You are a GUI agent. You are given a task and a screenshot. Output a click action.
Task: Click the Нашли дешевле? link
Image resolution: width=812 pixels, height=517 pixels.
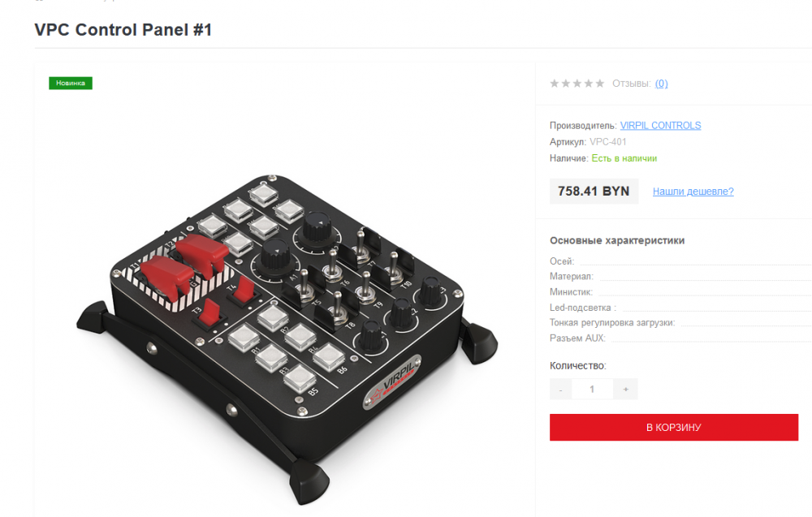[693, 192]
